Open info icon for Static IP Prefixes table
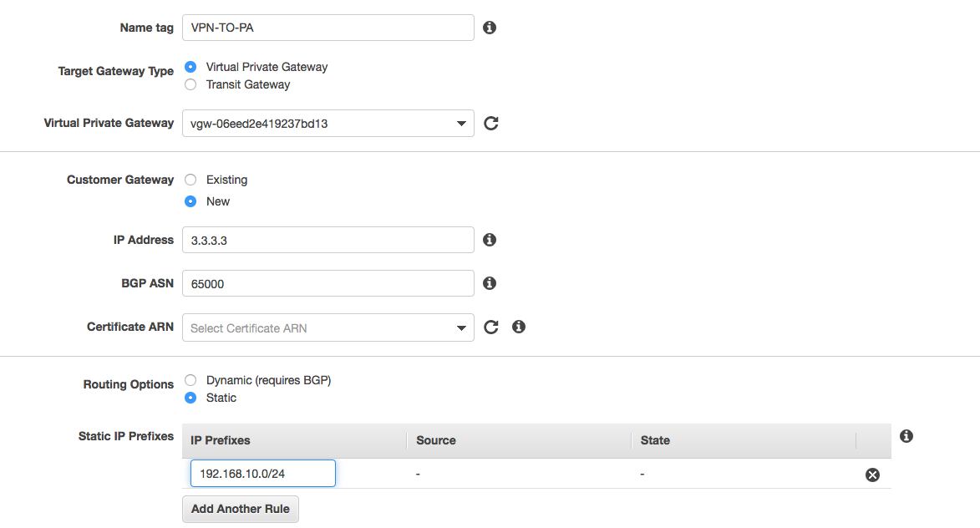The height and width of the screenshot is (528, 980). tap(906, 436)
